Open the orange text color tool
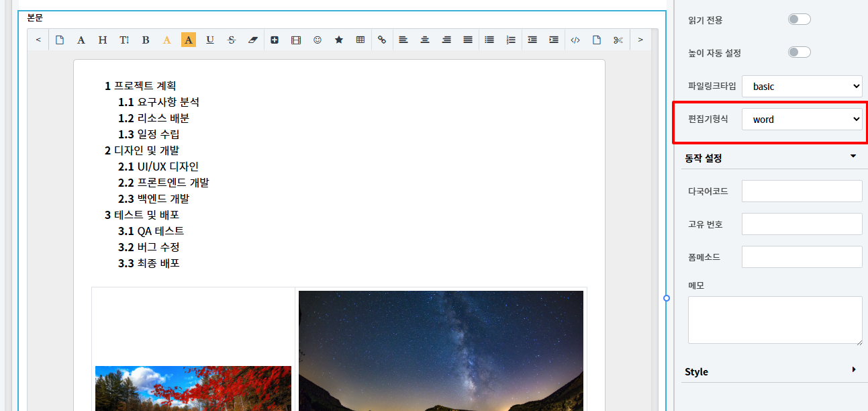 (x=167, y=40)
